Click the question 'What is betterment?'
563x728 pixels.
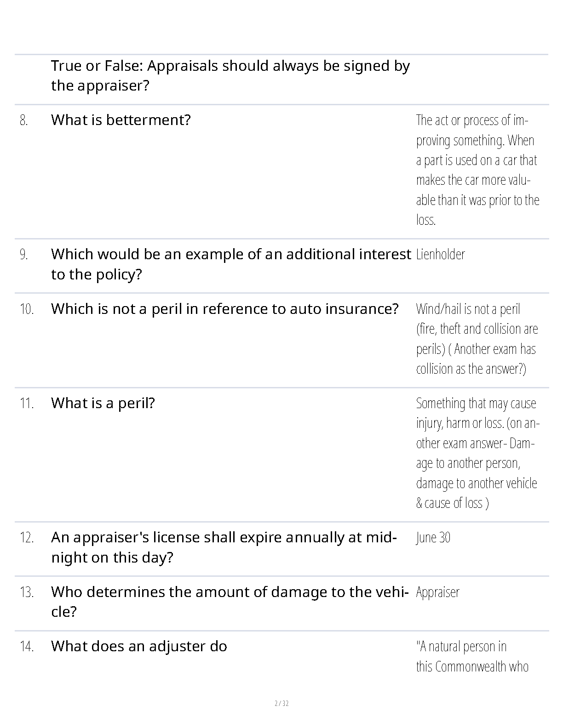pos(121,120)
